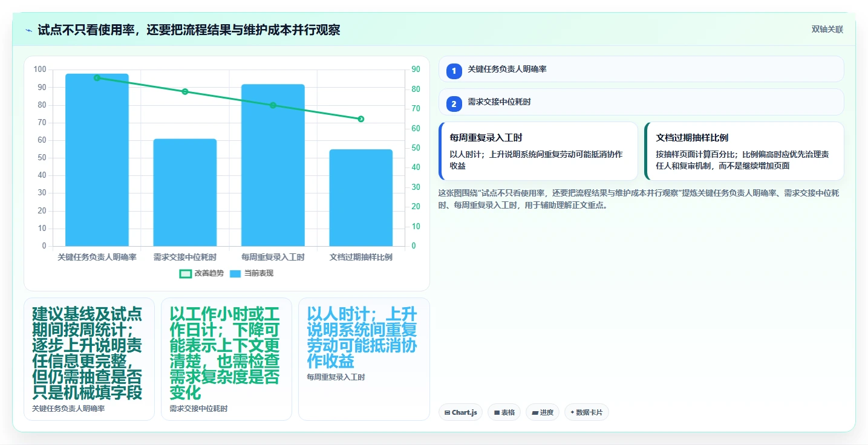Image resolution: width=868 pixels, height=445 pixels.
Task: Click the green card starting 以工作小时或工作日计
Action: 226,359
